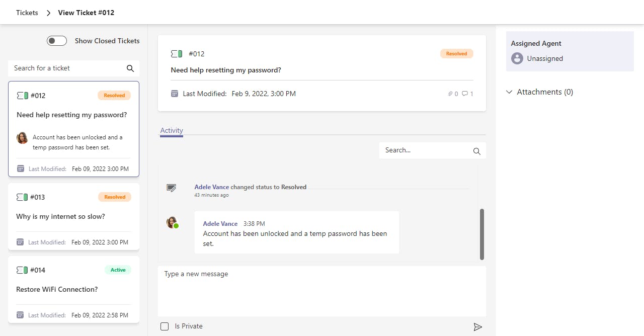
Task: Click the activity feed scrollbar
Action: click(482, 234)
